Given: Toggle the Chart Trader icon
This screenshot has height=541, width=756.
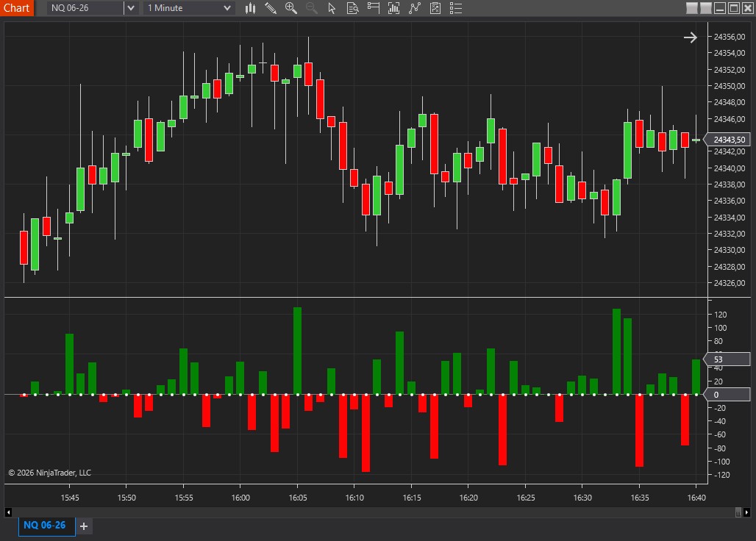Looking at the screenshot, I should click(373, 8).
